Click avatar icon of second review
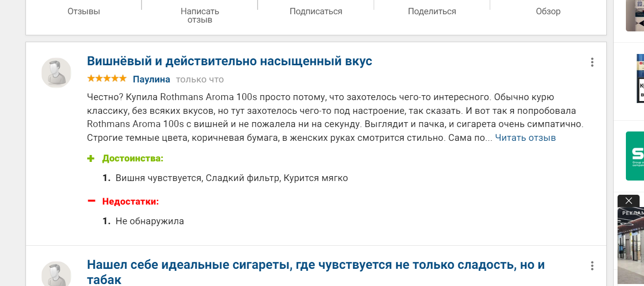This screenshot has height=286, width=644. (x=57, y=274)
